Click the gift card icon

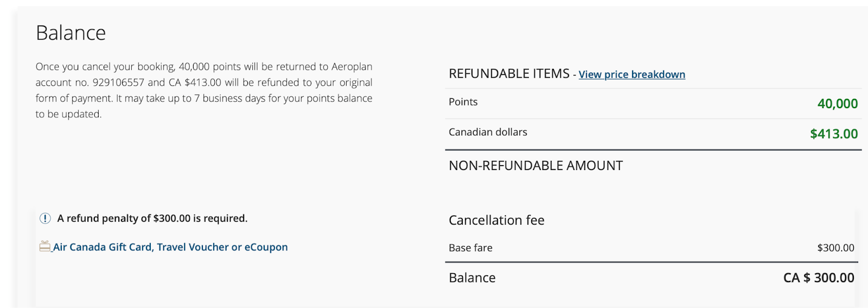pos(44,247)
